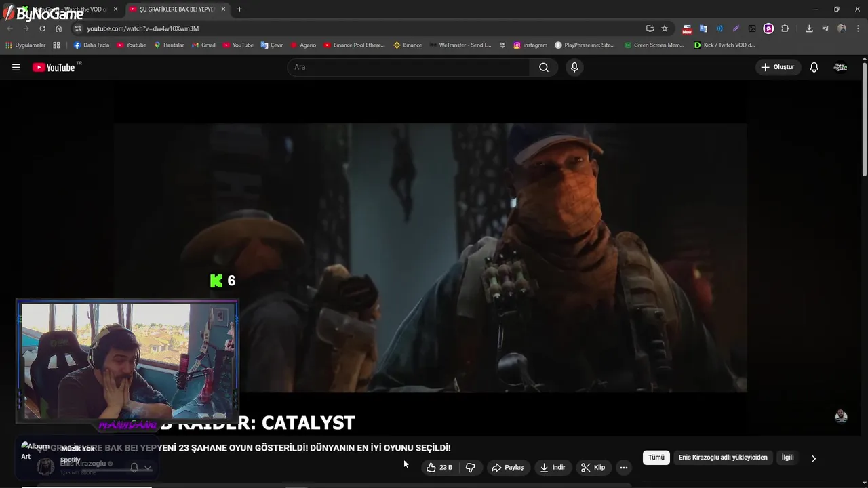
Task: Like the video with thumbs up
Action: (439, 467)
